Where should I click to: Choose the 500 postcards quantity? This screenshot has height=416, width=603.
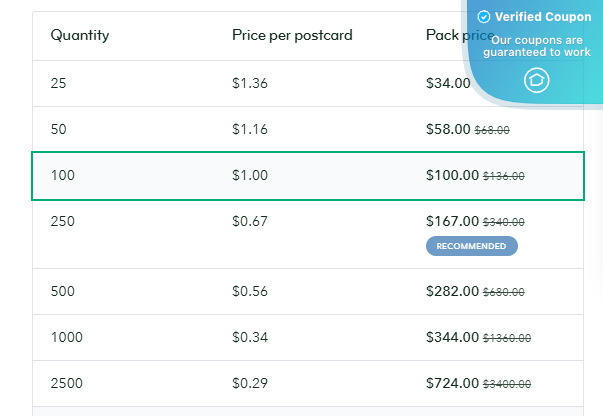(x=62, y=291)
